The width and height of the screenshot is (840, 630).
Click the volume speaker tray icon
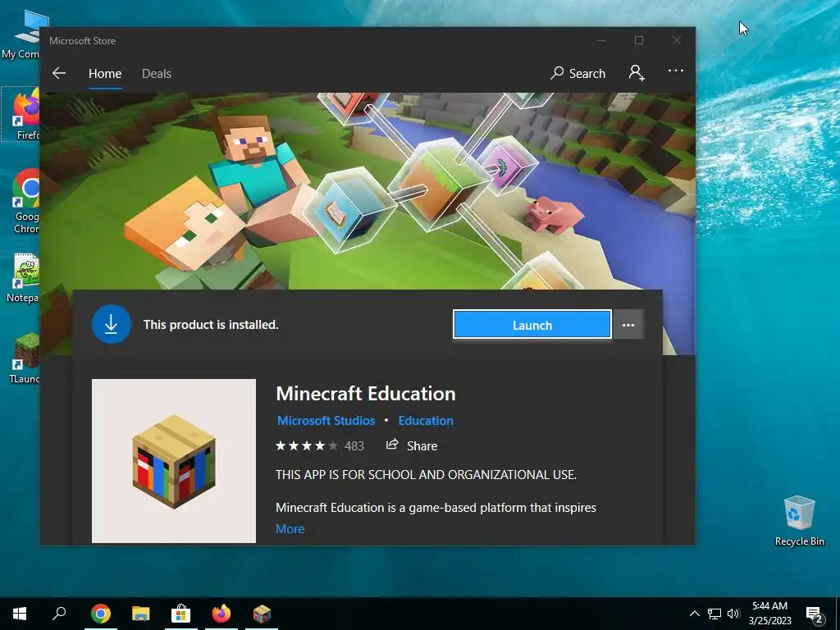[x=733, y=614]
